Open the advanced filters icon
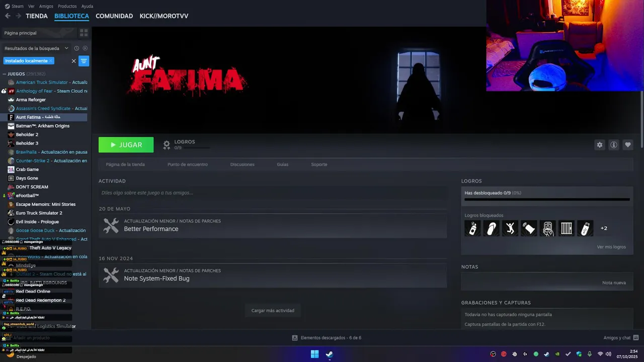The height and width of the screenshot is (362, 644). (x=84, y=61)
